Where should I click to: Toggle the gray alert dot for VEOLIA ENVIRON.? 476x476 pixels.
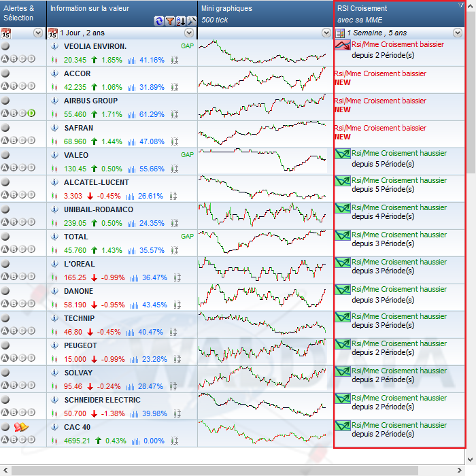tap(5, 46)
